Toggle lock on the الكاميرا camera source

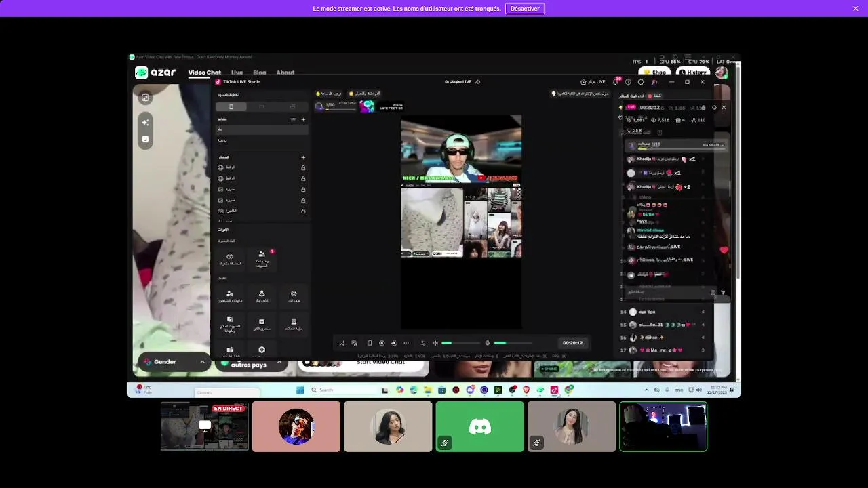click(x=303, y=211)
